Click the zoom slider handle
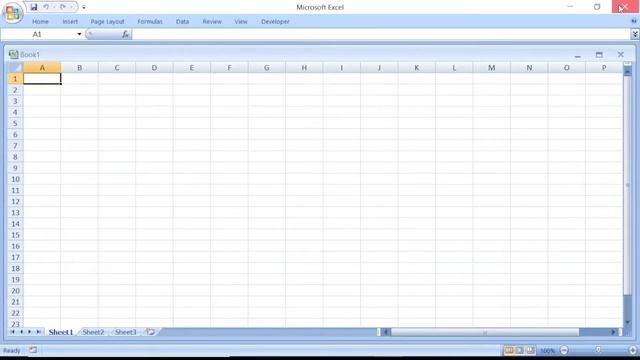 tap(598, 350)
